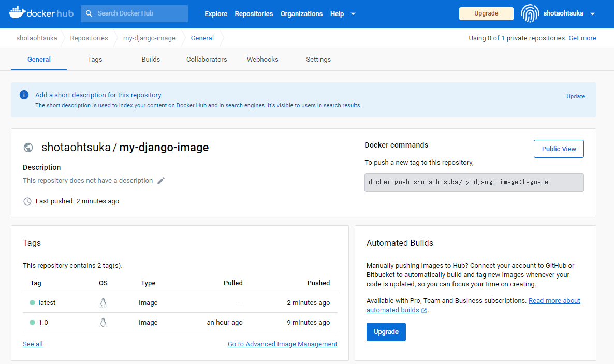Click the Docker commands heading
614x364 pixels.
click(x=396, y=145)
